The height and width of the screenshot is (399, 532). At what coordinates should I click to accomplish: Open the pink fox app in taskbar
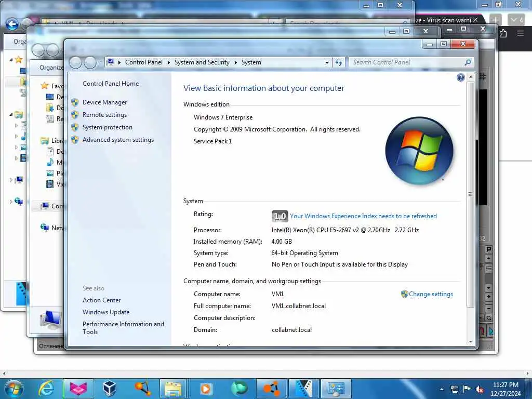click(x=78, y=389)
